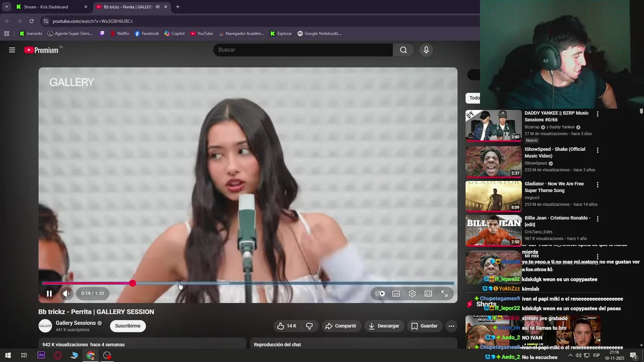Open Opera browser from taskbar
This screenshot has width=644, height=362.
pos(58,355)
